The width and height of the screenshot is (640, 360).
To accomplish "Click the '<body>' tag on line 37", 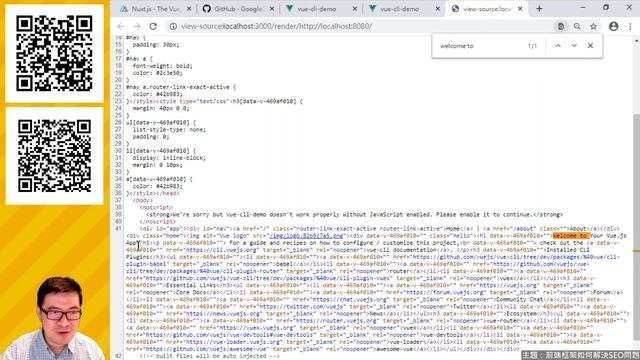I will pyautogui.click(x=143, y=200).
